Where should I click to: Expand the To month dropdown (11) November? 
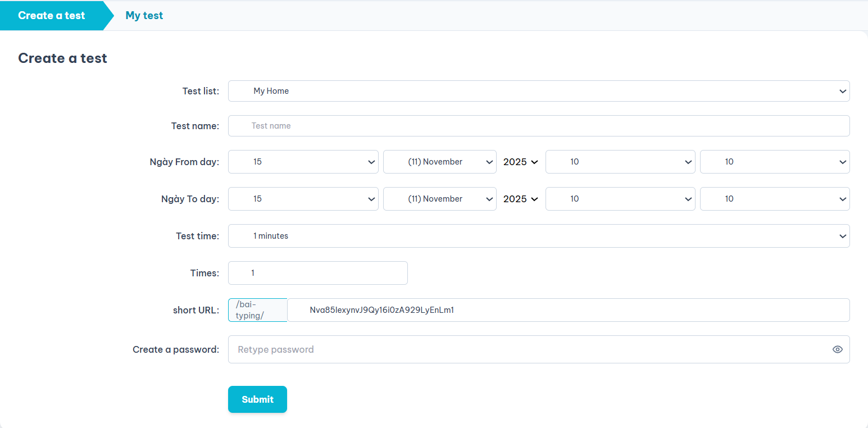439,198
